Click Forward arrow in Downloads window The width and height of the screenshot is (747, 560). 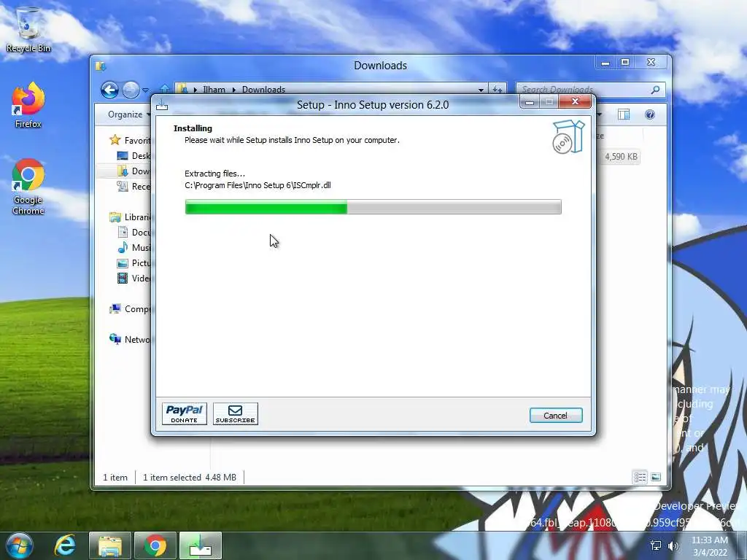point(131,90)
